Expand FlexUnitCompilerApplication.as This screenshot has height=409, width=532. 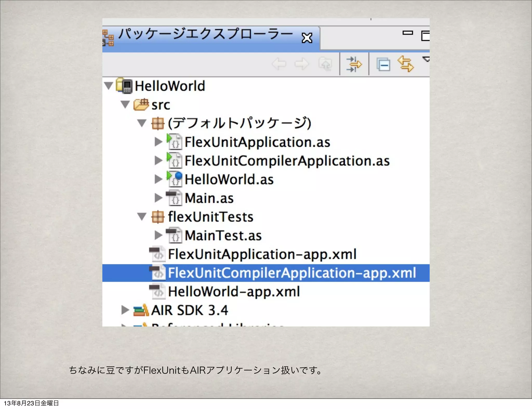pos(158,160)
